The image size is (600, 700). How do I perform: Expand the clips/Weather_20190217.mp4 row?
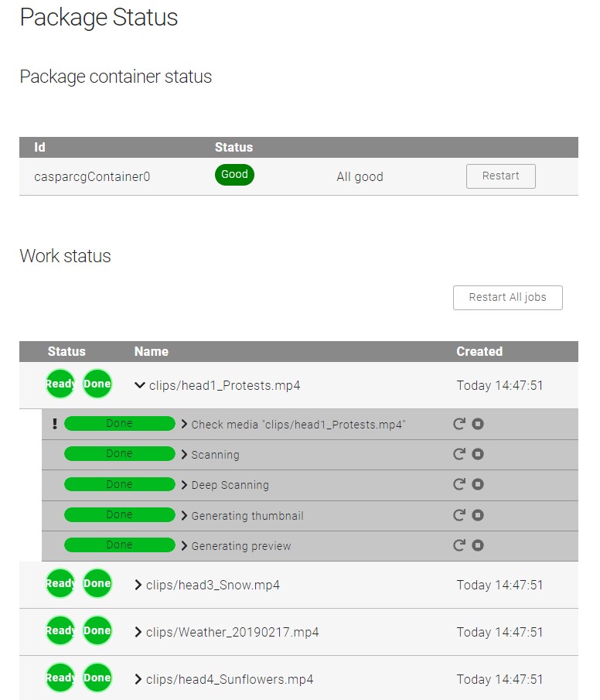[138, 632]
